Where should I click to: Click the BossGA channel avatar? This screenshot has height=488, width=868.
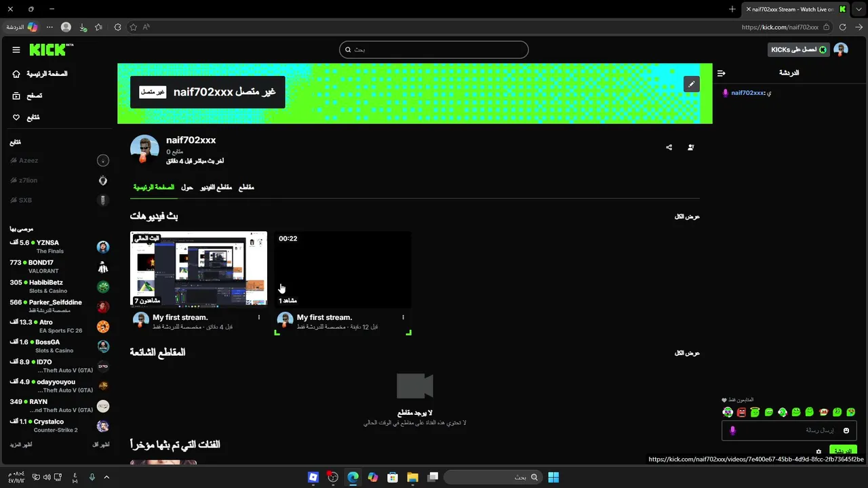pyautogui.click(x=103, y=346)
